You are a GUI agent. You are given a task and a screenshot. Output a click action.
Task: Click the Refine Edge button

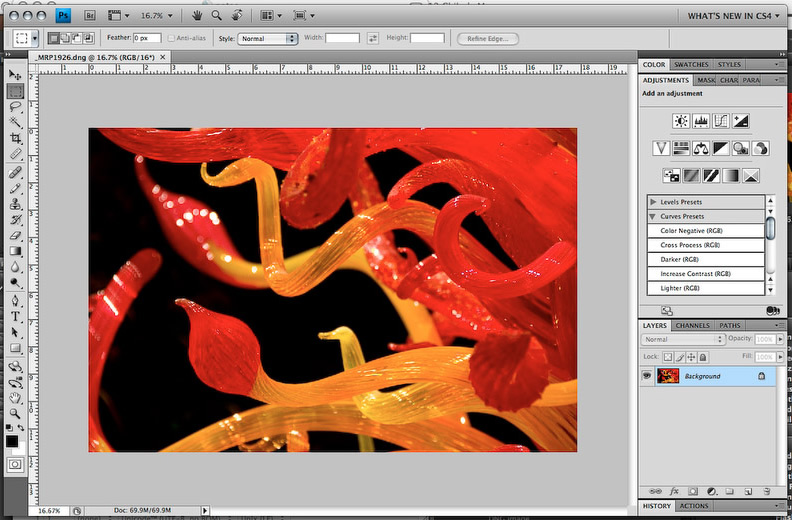point(487,38)
